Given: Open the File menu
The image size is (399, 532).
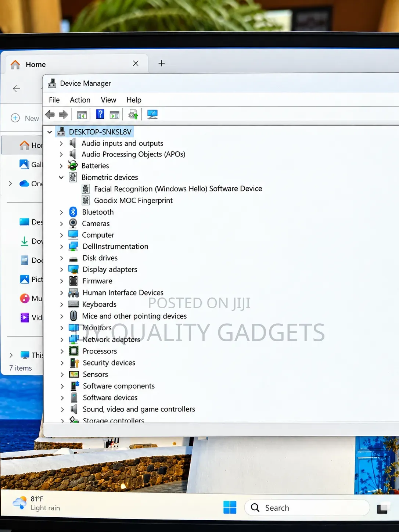Looking at the screenshot, I should (x=54, y=100).
